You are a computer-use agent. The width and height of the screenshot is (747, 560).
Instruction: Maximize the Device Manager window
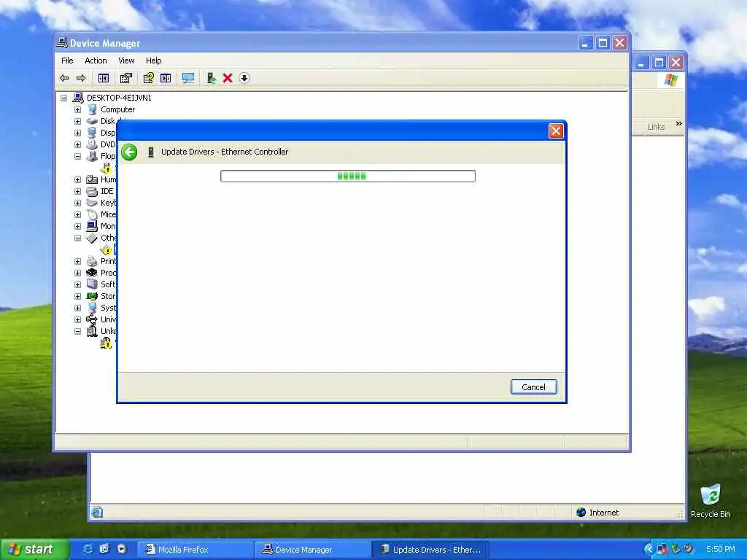pyautogui.click(x=603, y=43)
